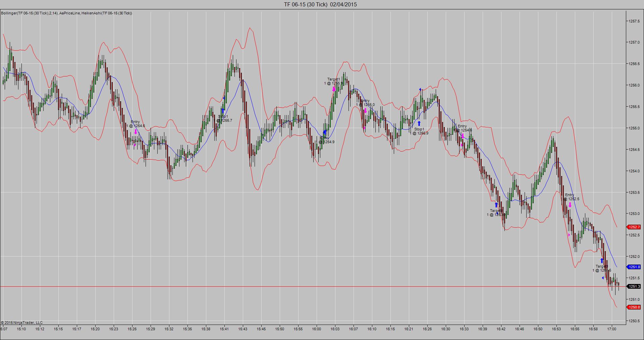Click the blue up arrow above Stop1 @ 1255.9
The image size is (644, 340).
419,123
